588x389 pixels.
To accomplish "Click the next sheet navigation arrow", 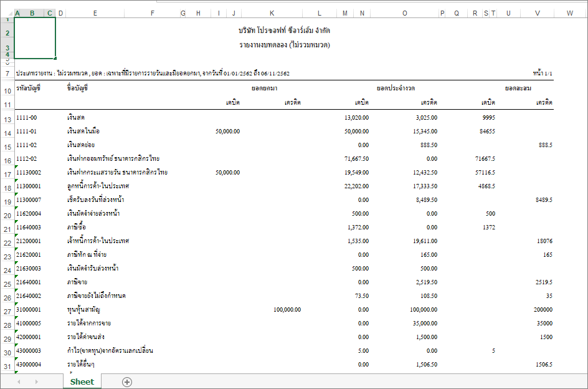I will (36, 382).
